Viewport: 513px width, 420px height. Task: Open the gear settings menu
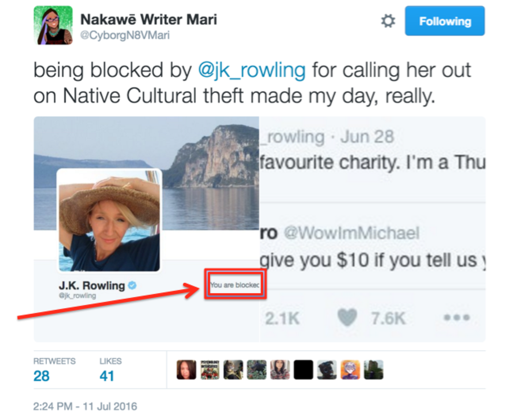[x=387, y=21]
